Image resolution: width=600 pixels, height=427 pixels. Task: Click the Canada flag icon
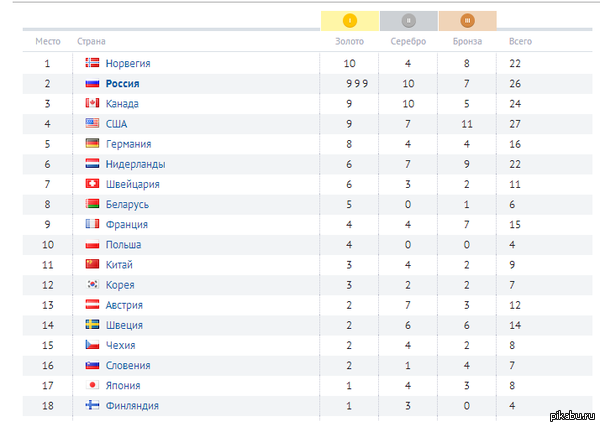tap(92, 104)
